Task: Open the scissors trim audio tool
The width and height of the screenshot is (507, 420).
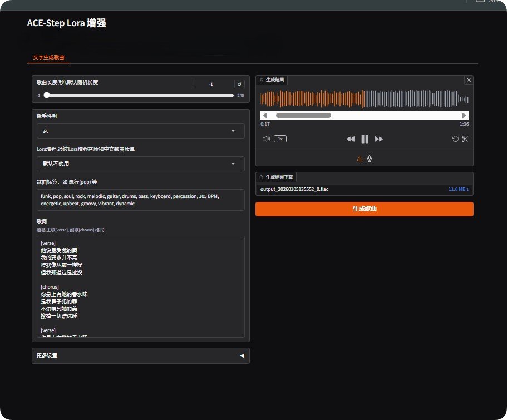Action: click(465, 139)
